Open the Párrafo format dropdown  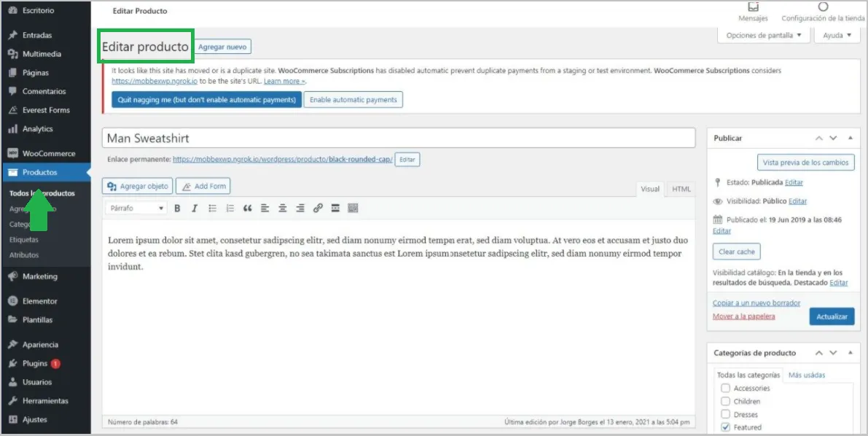point(136,209)
